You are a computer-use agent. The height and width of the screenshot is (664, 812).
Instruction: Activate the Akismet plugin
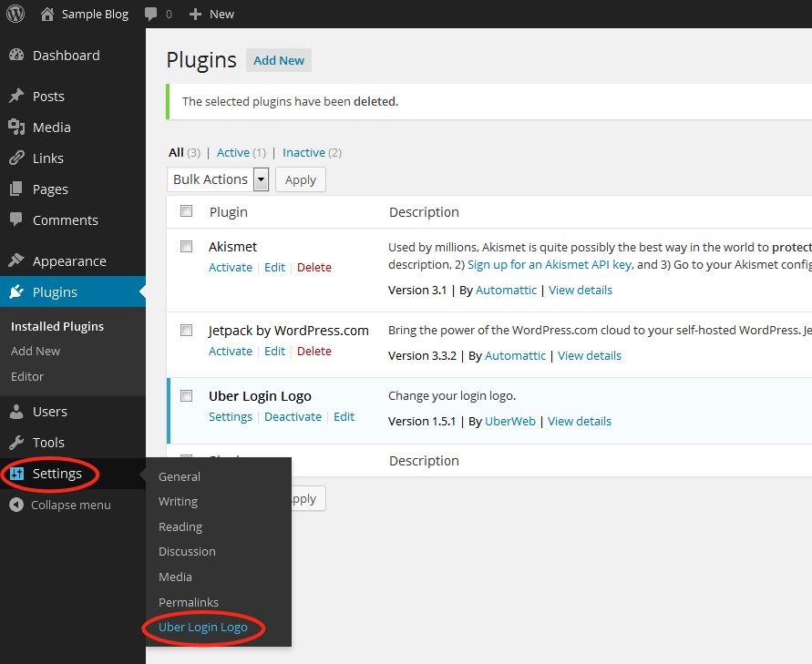[x=230, y=267]
